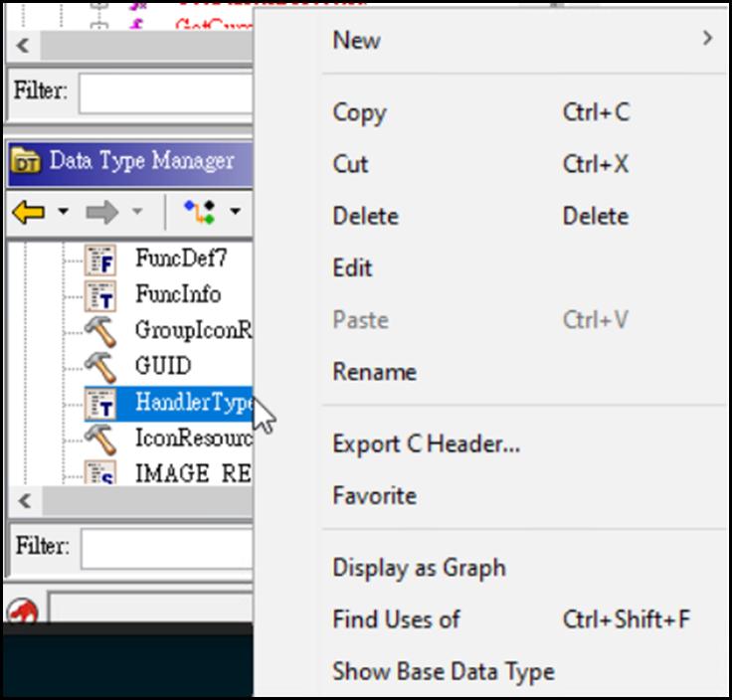Click the HandlerType typedef icon

(100, 404)
